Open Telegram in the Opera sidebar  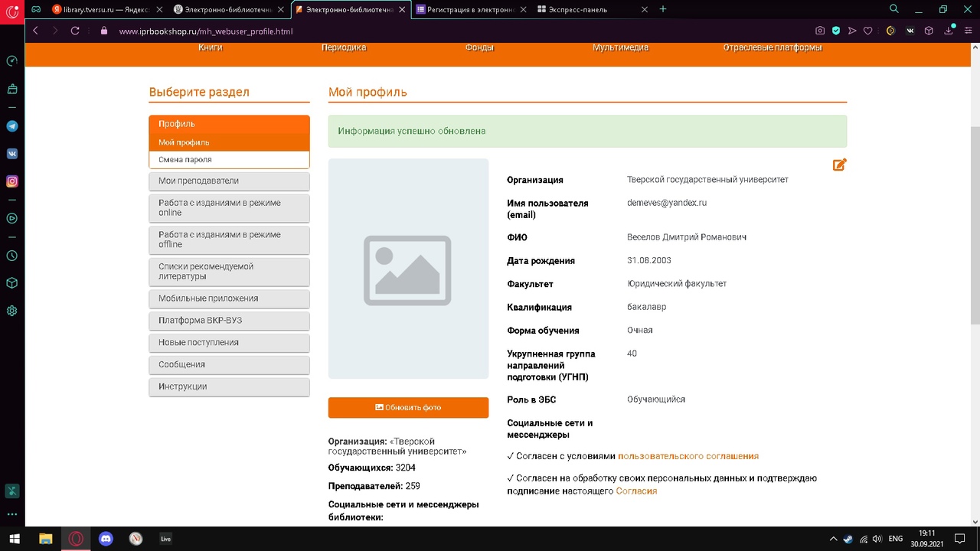[12, 126]
